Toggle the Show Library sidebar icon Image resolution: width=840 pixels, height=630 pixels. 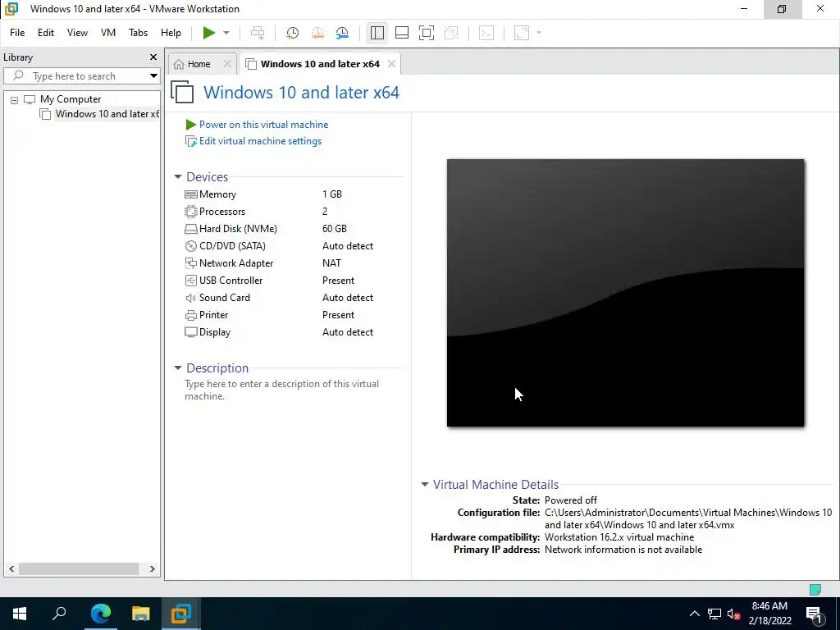tap(377, 33)
